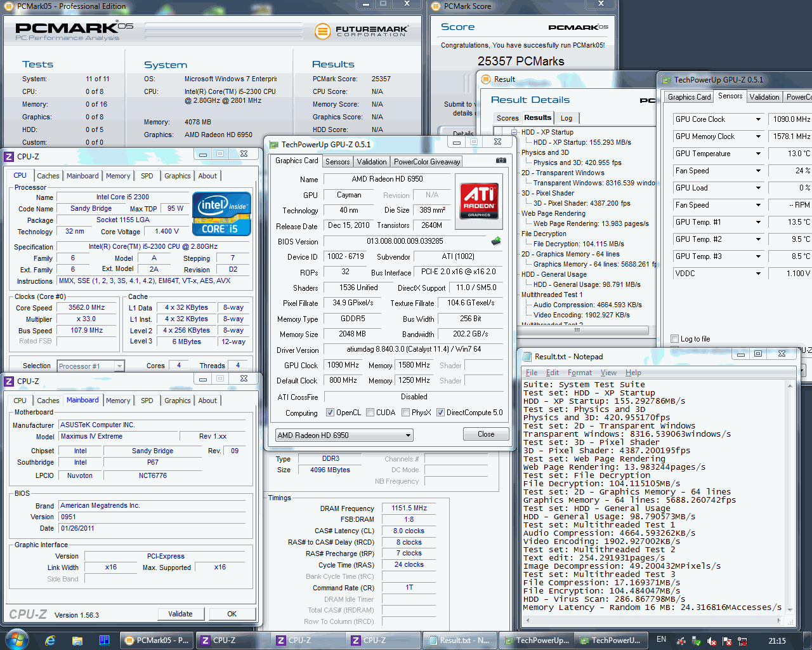This screenshot has height=650, width=812.
Task: Open the Windows Start orb
Action: pos(16,640)
